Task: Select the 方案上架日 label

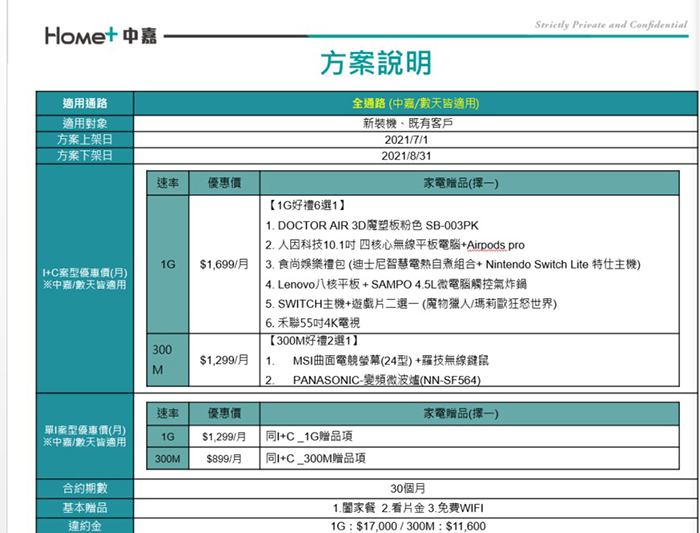Action: tap(85, 140)
